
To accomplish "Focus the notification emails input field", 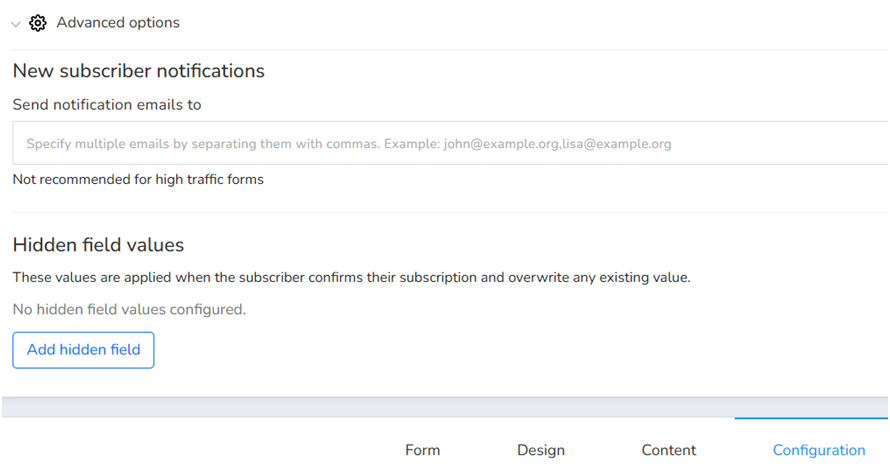I will 450,143.
